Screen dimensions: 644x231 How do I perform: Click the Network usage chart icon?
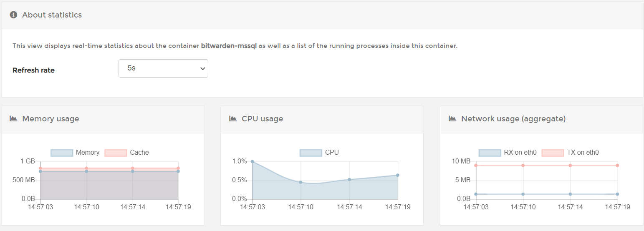tap(452, 119)
